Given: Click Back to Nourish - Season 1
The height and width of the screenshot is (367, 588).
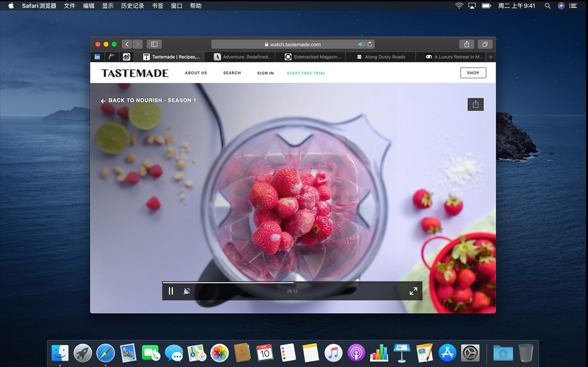Looking at the screenshot, I should point(148,101).
